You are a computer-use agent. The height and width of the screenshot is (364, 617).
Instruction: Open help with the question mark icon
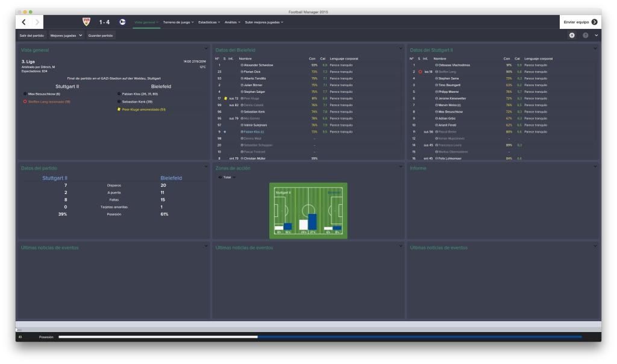point(586,36)
